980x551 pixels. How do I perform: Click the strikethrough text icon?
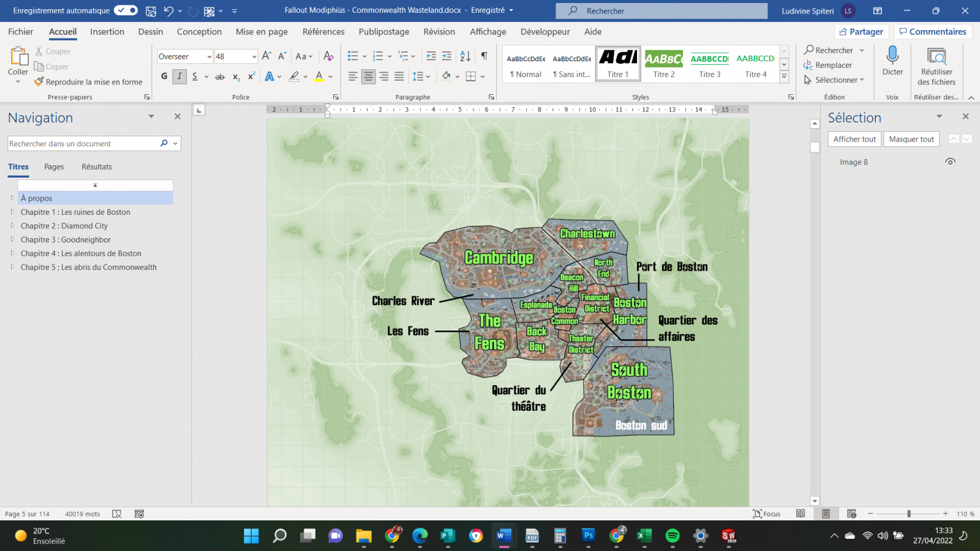pyautogui.click(x=220, y=77)
